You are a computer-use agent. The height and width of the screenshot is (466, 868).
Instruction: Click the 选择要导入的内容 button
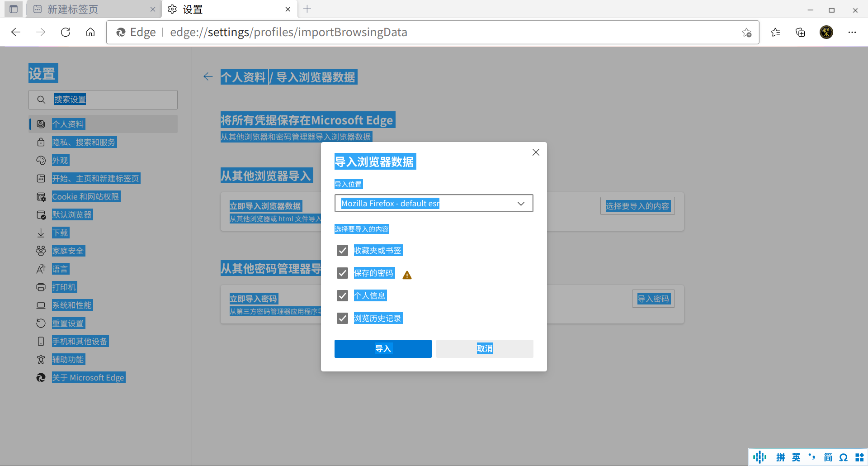[x=637, y=206]
